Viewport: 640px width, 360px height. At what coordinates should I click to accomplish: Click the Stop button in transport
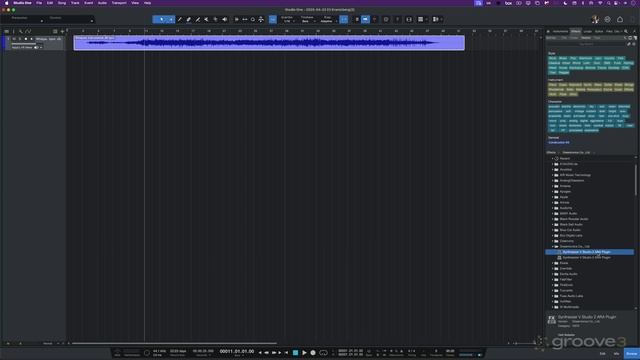296,353
